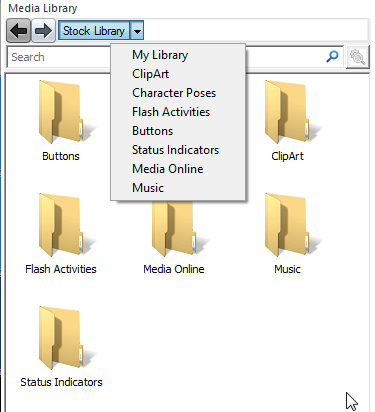Select the Music folder label

(287, 269)
